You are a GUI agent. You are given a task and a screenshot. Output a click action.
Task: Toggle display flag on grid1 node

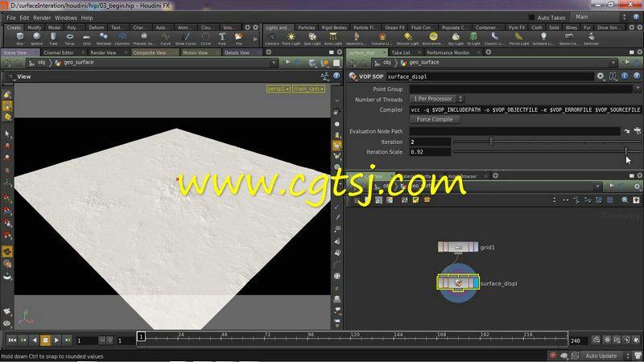click(475, 247)
